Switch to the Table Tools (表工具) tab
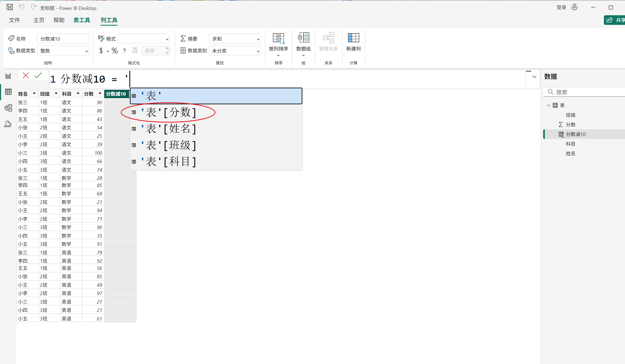625x364 pixels. click(82, 20)
